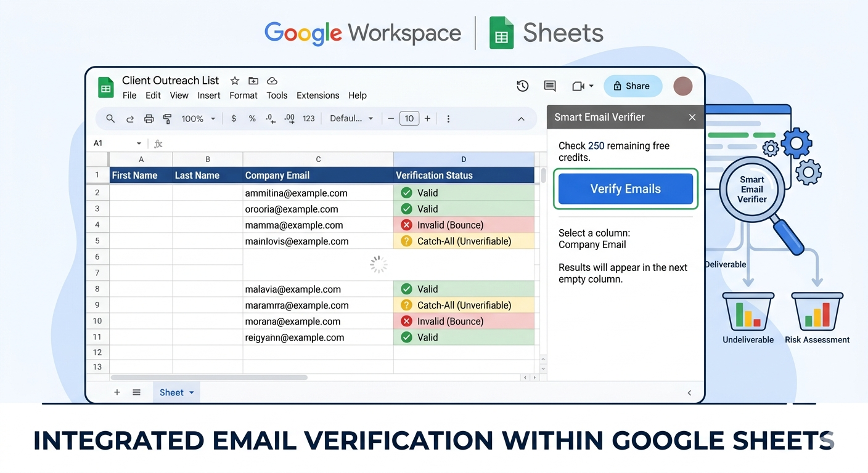This screenshot has width=868, height=473.
Task: Select column A header
Action: tap(141, 160)
